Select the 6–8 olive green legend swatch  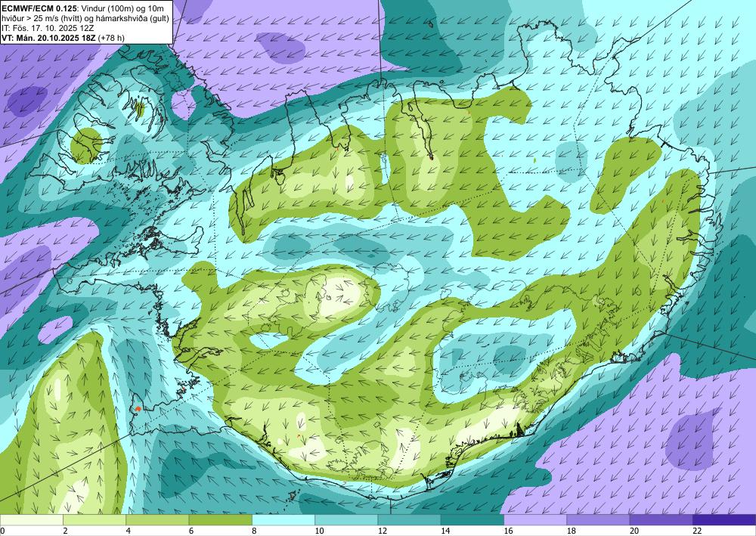[220, 519]
